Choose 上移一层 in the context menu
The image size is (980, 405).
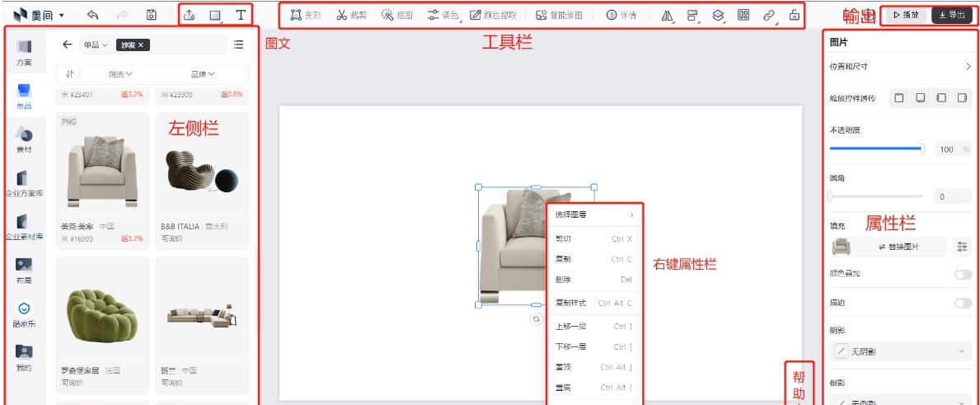pos(593,327)
